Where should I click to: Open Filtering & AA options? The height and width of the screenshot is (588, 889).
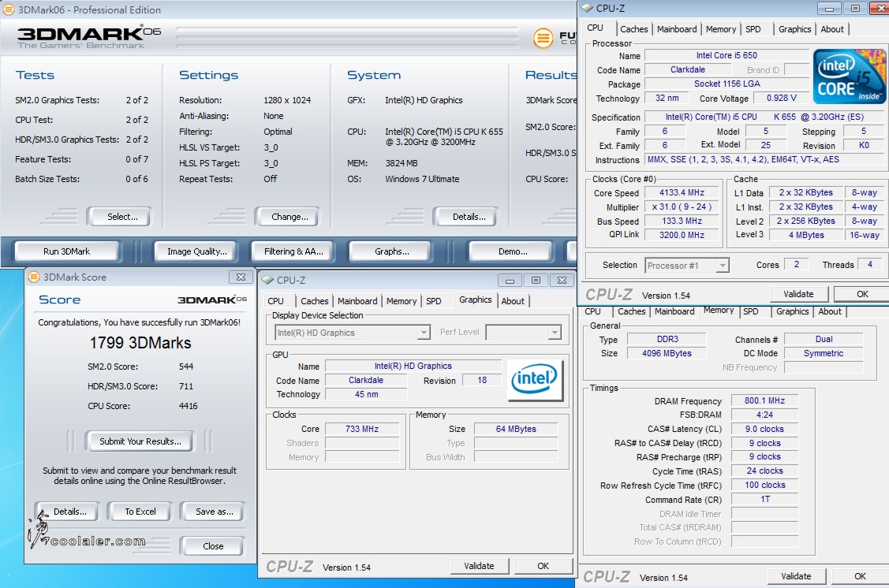pyautogui.click(x=293, y=251)
